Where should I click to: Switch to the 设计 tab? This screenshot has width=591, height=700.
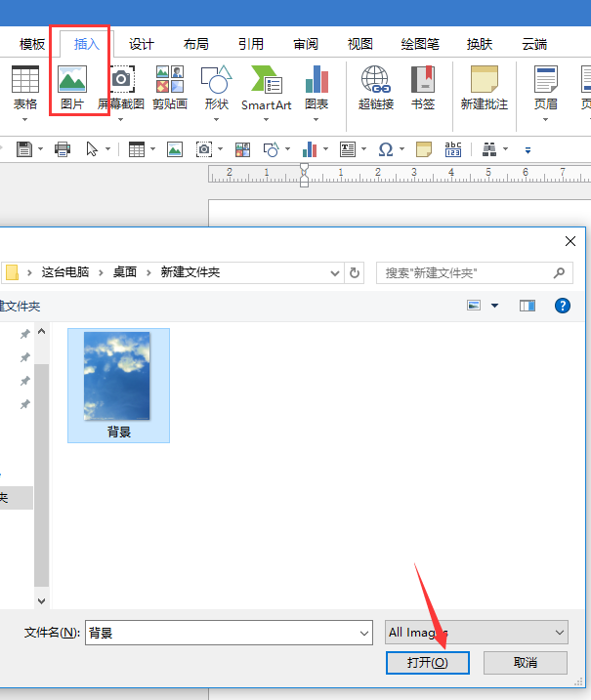click(142, 44)
